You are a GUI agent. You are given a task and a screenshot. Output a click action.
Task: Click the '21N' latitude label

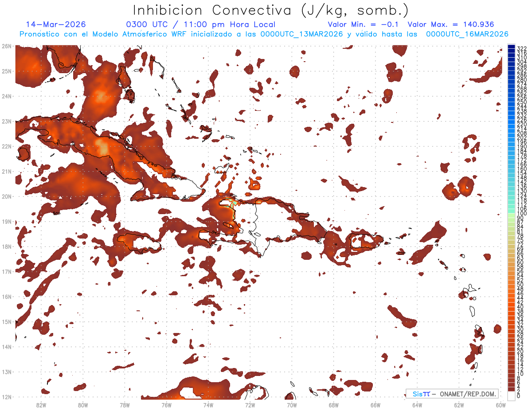click(7, 171)
